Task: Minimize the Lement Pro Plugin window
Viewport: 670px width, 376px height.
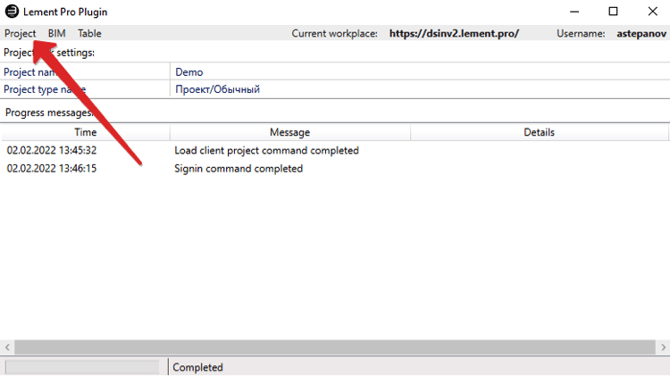Action: [x=574, y=12]
